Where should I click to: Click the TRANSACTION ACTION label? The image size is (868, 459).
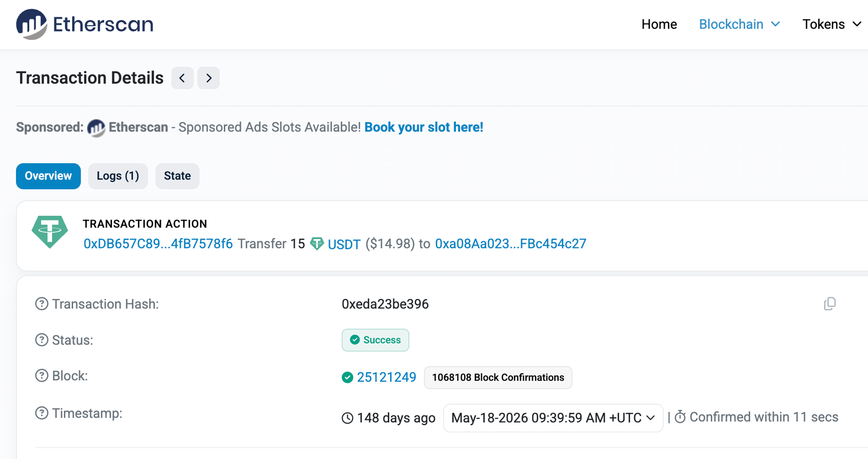coord(145,224)
